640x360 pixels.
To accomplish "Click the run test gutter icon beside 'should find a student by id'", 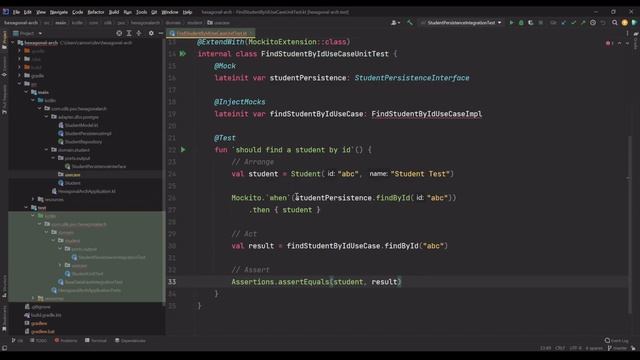I will tap(183, 150).
